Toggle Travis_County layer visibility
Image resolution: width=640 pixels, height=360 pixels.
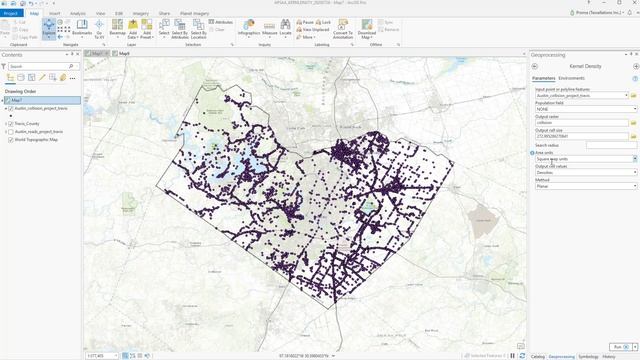pos(11,124)
